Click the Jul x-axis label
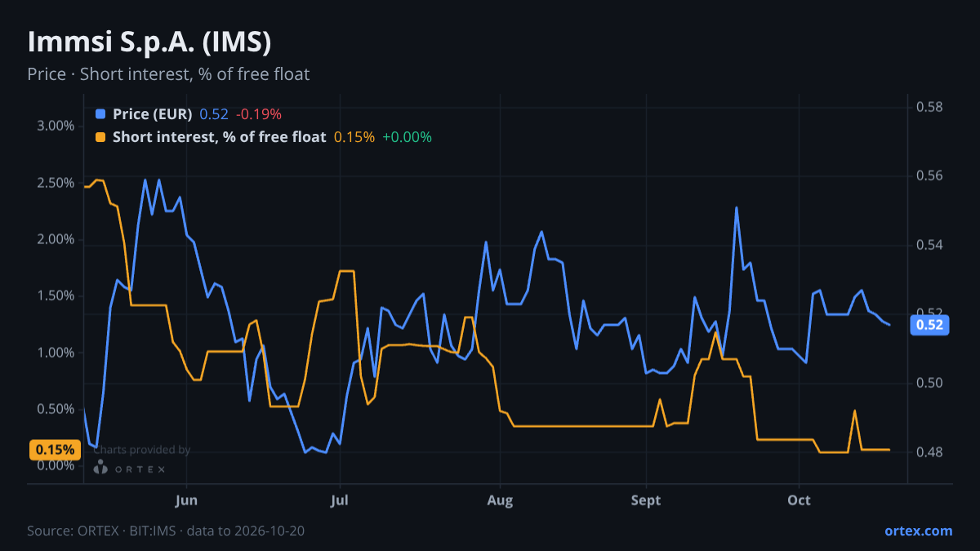This screenshot has height=551, width=980. pos(341,500)
